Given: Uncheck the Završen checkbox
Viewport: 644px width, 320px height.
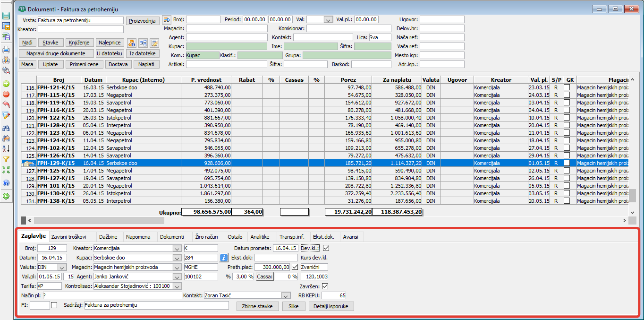Looking at the screenshot, I should [325, 286].
